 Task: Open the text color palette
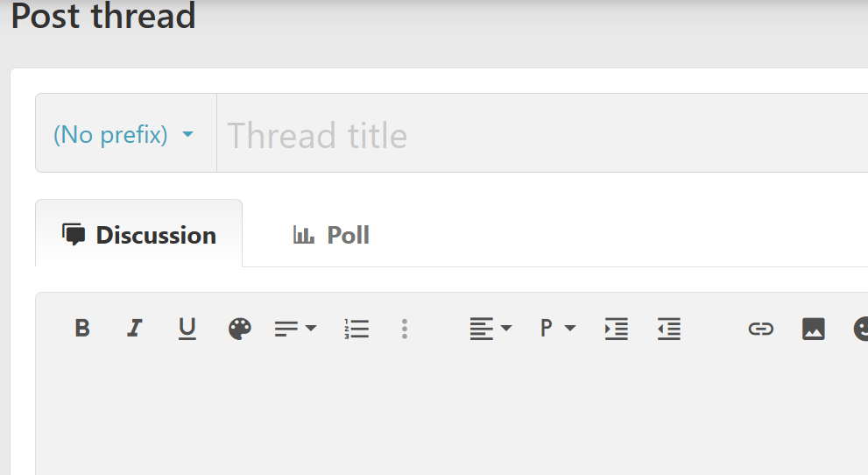pos(239,329)
